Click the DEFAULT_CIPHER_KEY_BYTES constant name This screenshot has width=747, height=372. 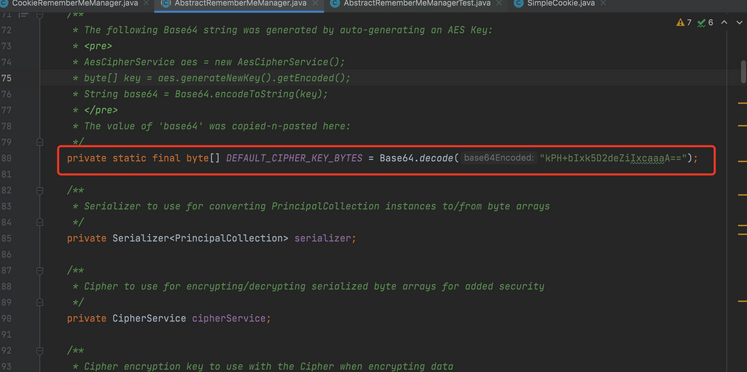pos(294,158)
